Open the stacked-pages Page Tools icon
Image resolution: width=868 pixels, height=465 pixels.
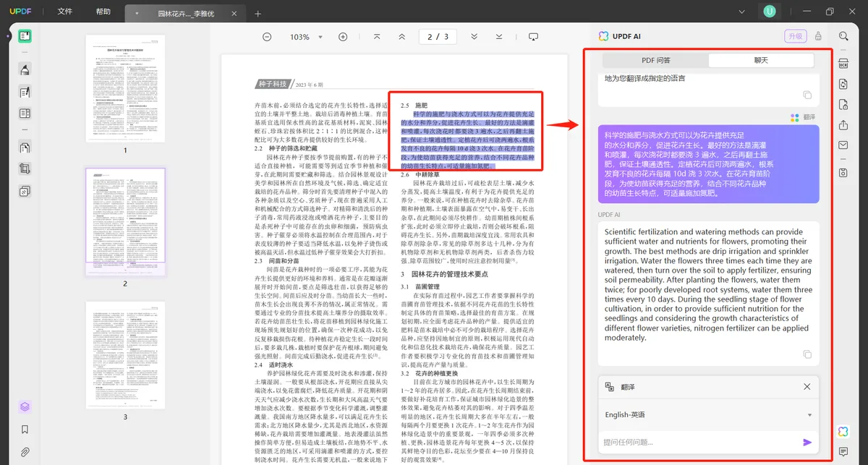(25, 148)
